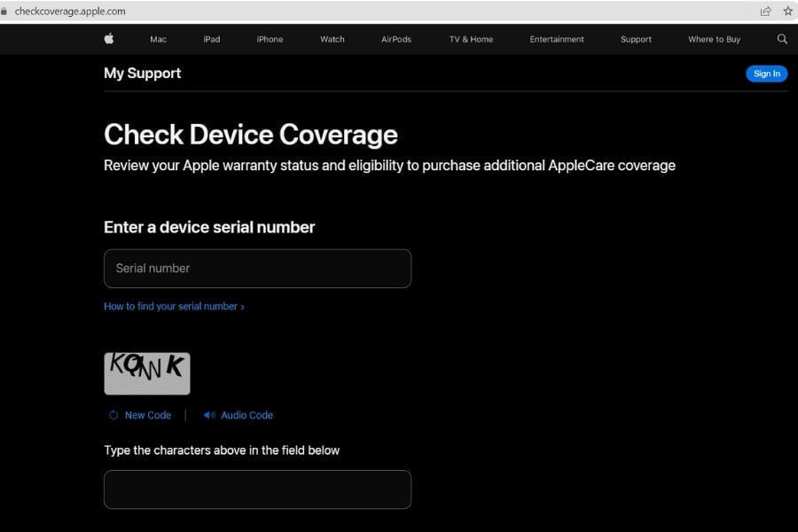The image size is (798, 532).
Task: Open the iPad menu
Action: (x=211, y=39)
